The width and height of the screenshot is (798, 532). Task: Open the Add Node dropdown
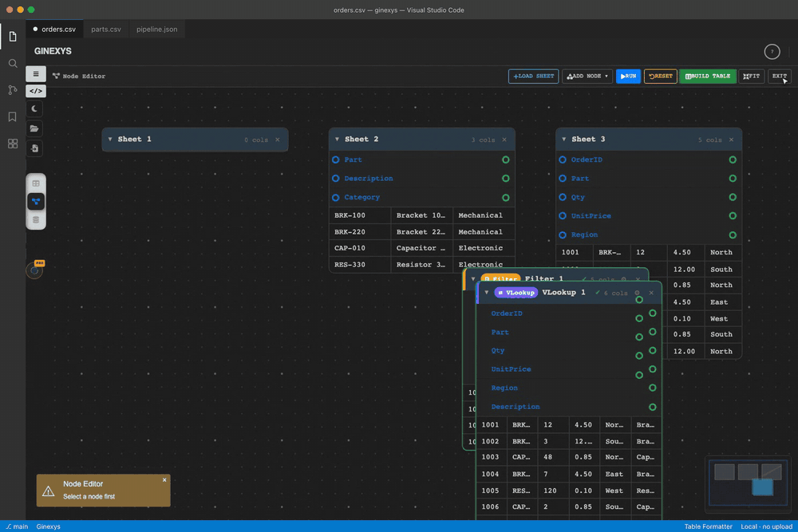[587, 77]
